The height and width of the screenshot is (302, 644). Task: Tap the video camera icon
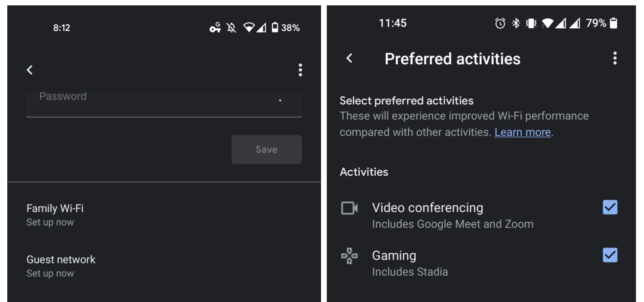tap(349, 208)
